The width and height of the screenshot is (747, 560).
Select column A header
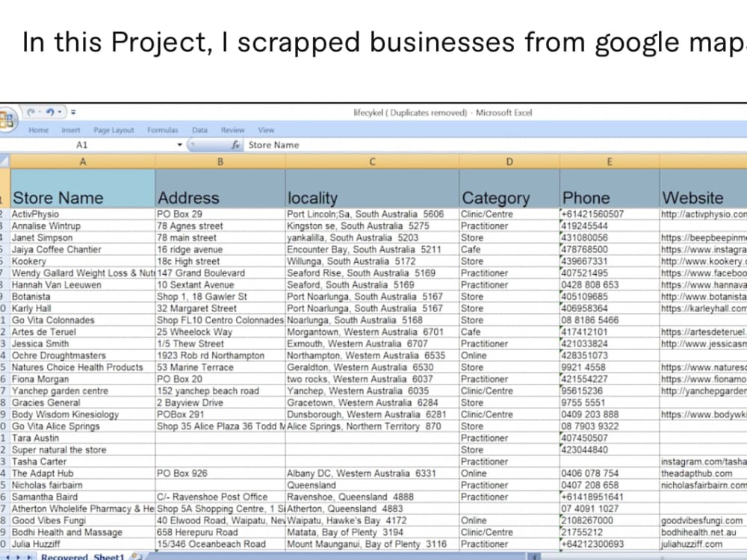pyautogui.click(x=83, y=162)
